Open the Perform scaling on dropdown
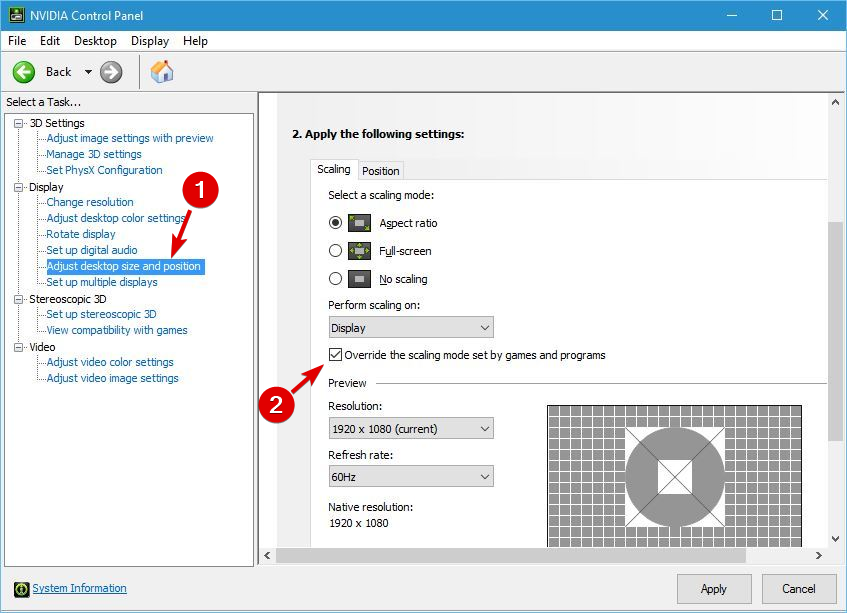Image resolution: width=847 pixels, height=613 pixels. tap(411, 327)
